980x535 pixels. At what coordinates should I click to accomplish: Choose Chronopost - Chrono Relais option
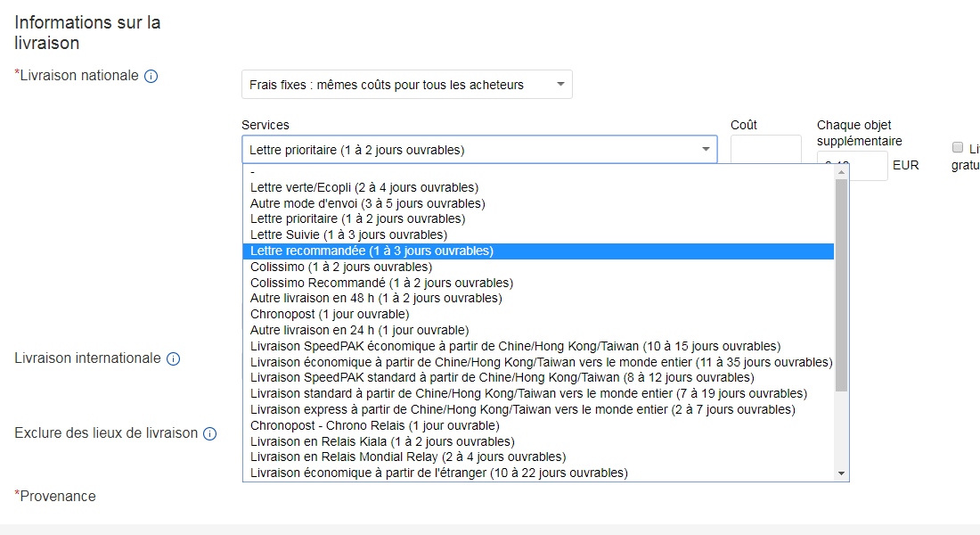click(374, 425)
